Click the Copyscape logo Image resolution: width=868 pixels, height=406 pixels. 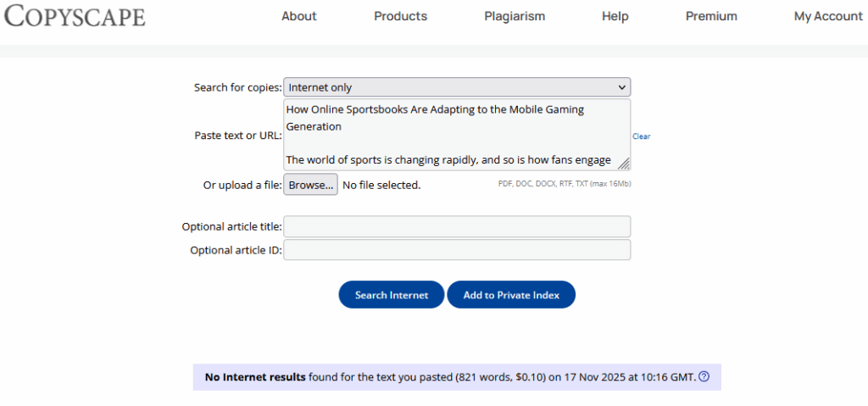coord(74,16)
